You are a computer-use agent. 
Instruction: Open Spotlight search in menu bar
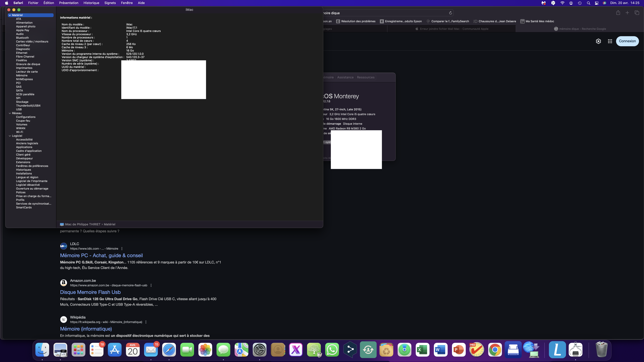pyautogui.click(x=588, y=3)
